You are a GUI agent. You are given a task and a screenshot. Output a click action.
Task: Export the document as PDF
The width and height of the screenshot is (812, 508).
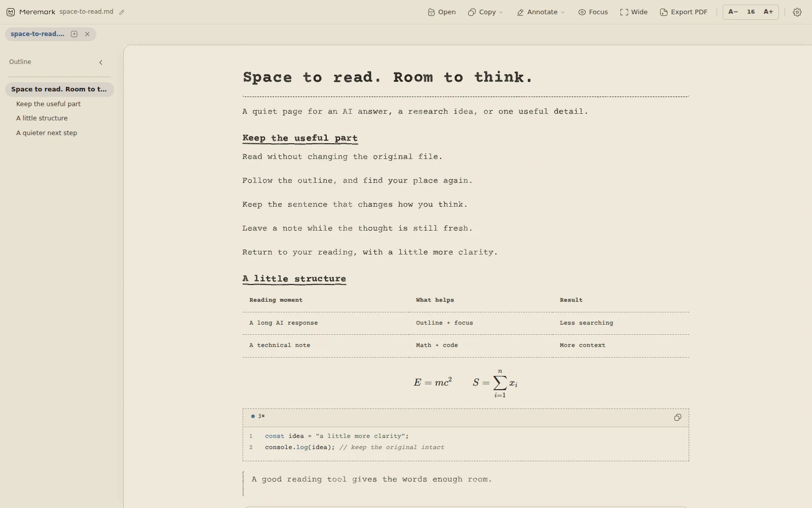point(684,12)
